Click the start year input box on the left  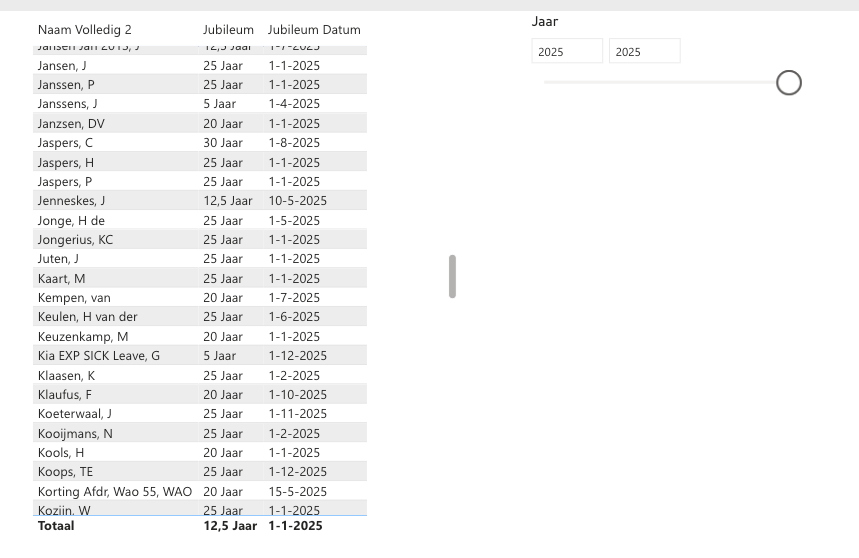point(566,52)
